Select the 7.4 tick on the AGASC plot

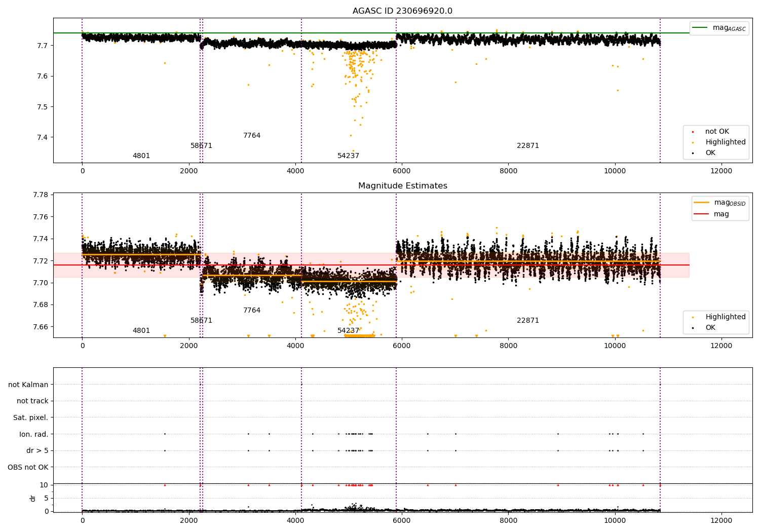42,138
